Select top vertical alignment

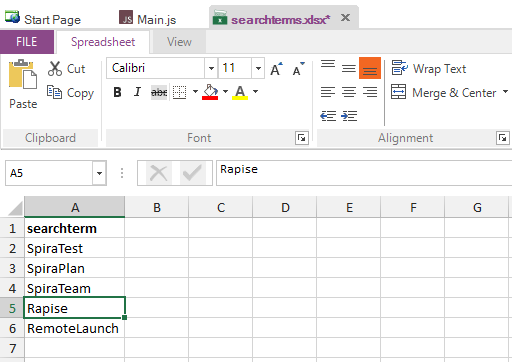(x=328, y=63)
